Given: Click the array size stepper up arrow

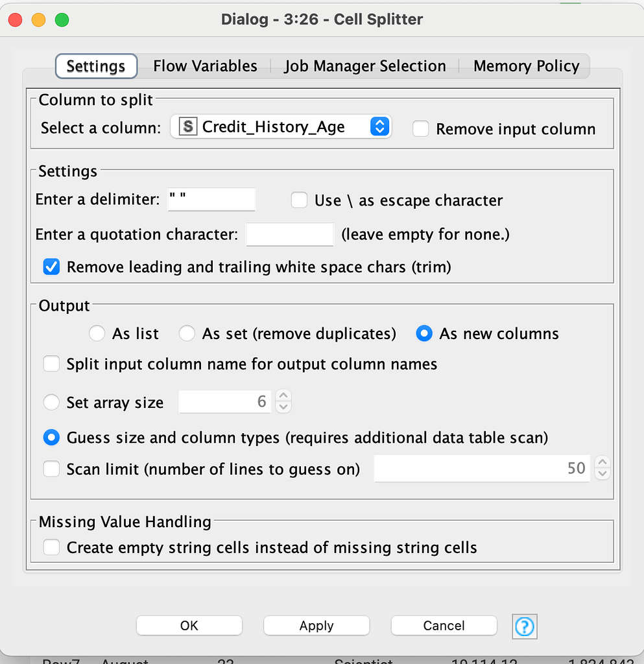Looking at the screenshot, I should 283,396.
